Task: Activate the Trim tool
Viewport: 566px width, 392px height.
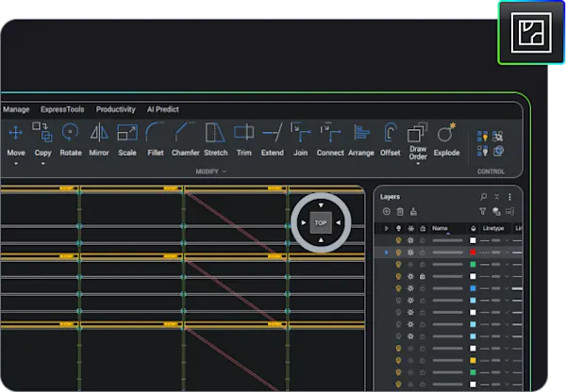Action: point(244,139)
